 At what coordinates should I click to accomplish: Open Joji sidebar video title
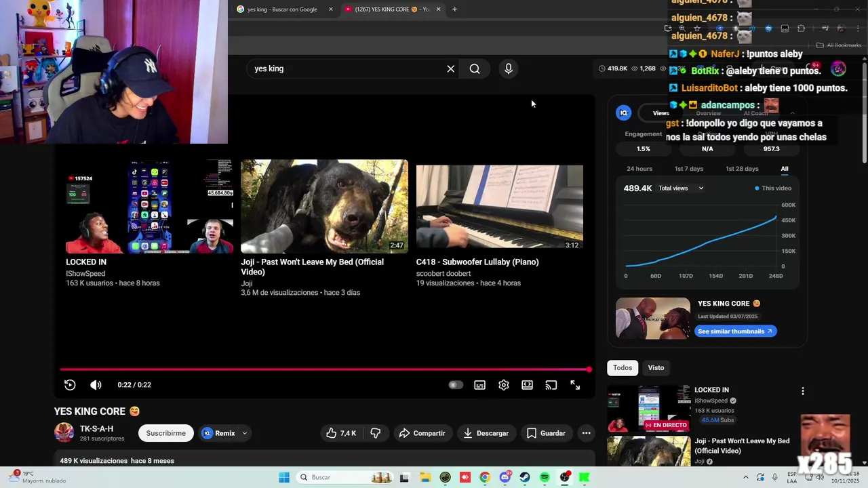coord(742,445)
